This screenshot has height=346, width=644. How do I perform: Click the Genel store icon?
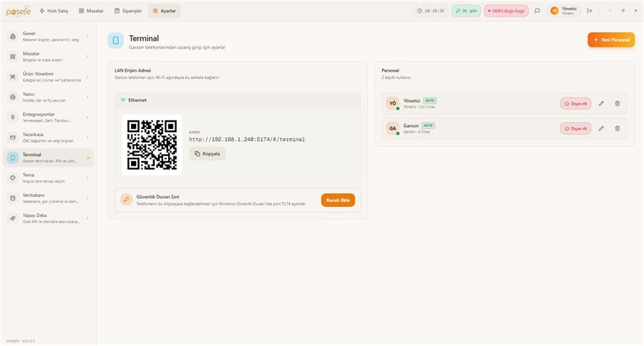(13, 37)
